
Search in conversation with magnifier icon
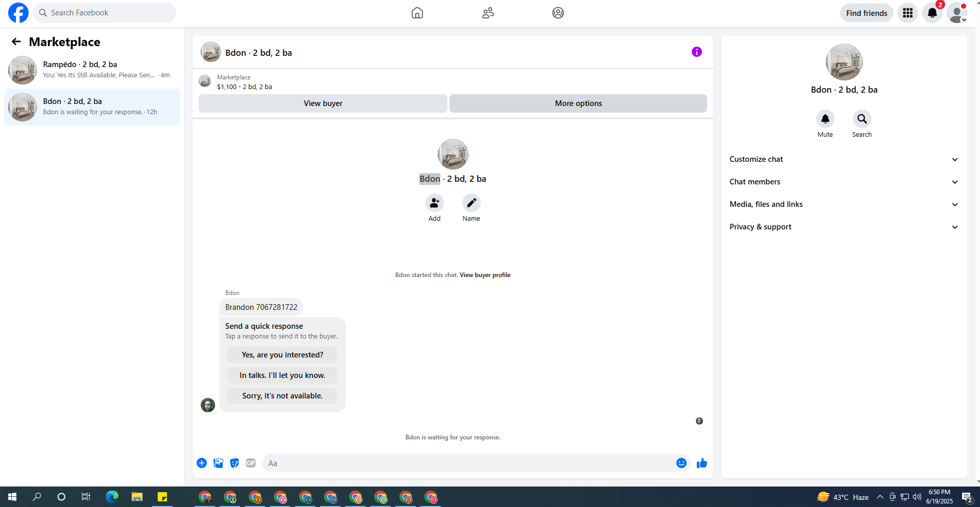coord(862,119)
